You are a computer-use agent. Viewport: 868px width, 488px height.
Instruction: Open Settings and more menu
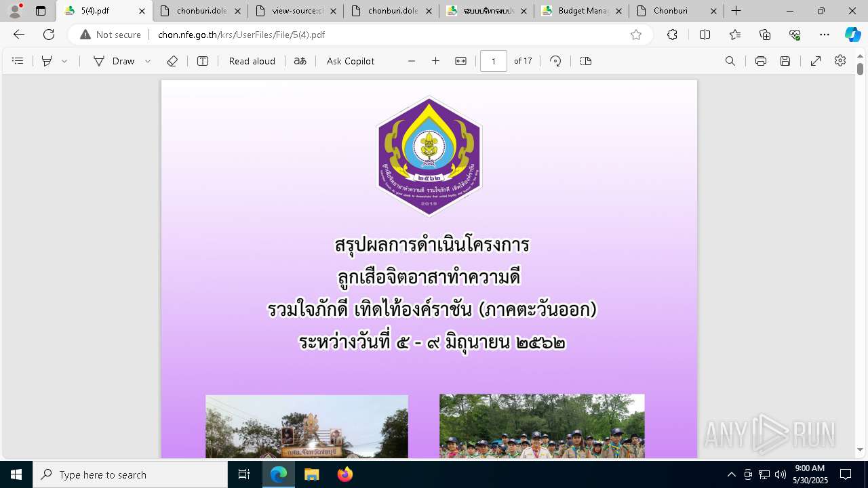click(x=825, y=35)
